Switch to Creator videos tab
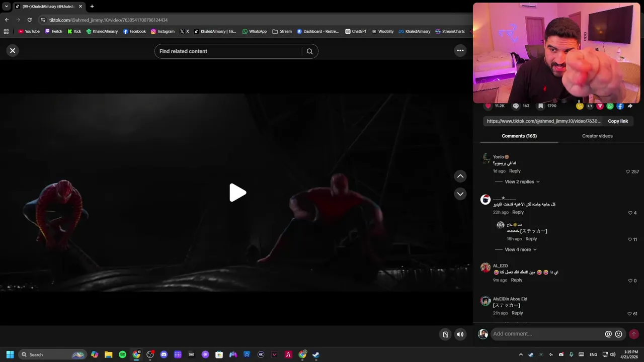 [x=597, y=136]
